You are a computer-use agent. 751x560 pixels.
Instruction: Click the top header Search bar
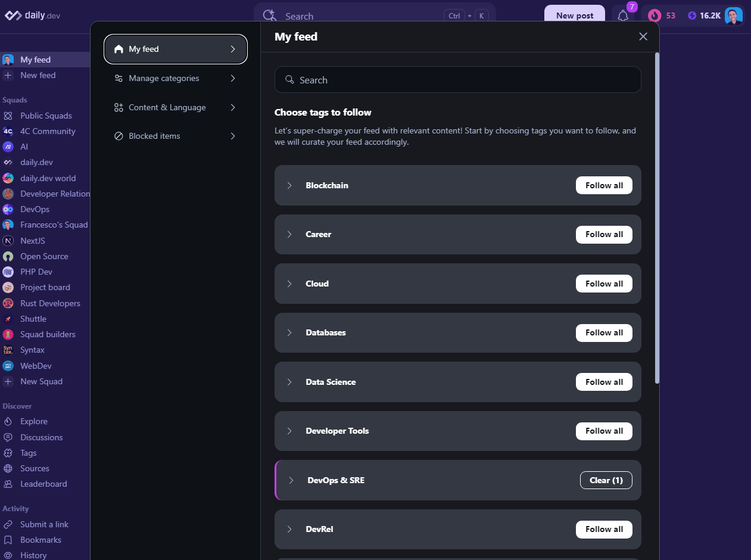point(375,16)
